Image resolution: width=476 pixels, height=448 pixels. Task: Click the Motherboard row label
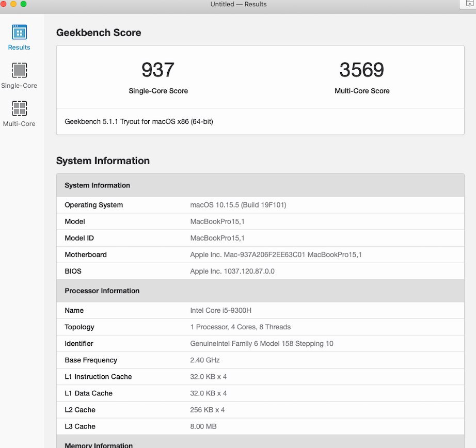86,254
